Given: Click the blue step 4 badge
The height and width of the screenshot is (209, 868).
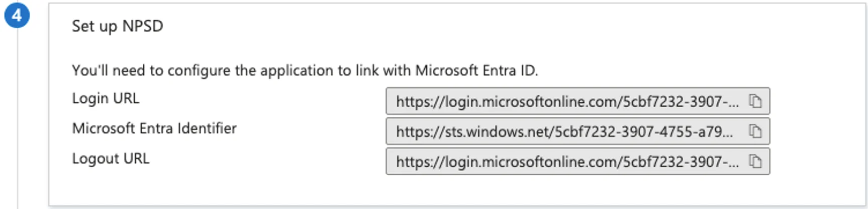Looking at the screenshot, I should pyautogui.click(x=17, y=16).
